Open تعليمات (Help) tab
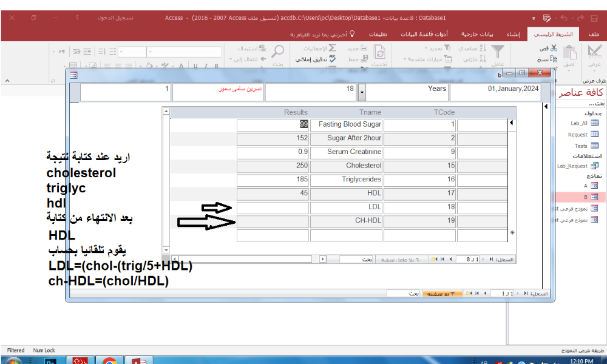Image resolution: width=607 pixels, height=364 pixels. pyautogui.click(x=378, y=34)
